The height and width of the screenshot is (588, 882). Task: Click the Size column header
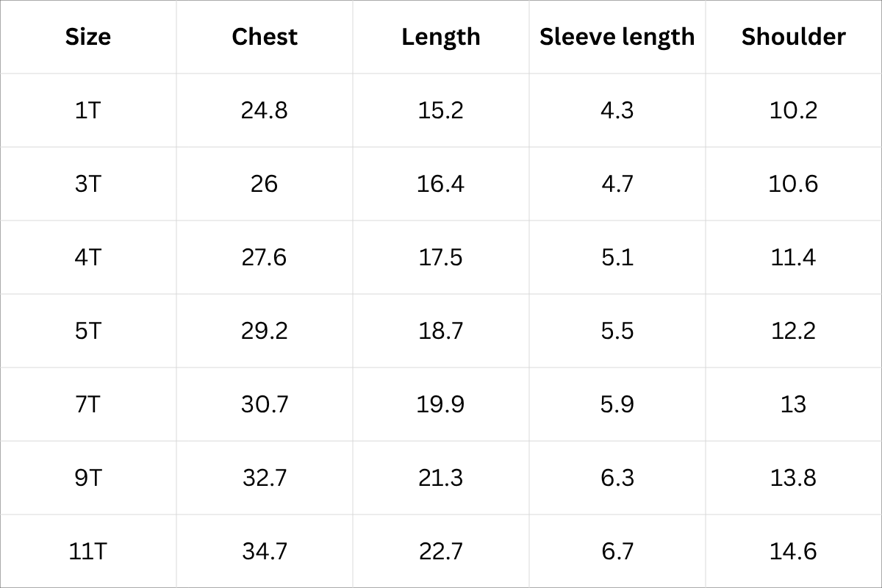[88, 37]
